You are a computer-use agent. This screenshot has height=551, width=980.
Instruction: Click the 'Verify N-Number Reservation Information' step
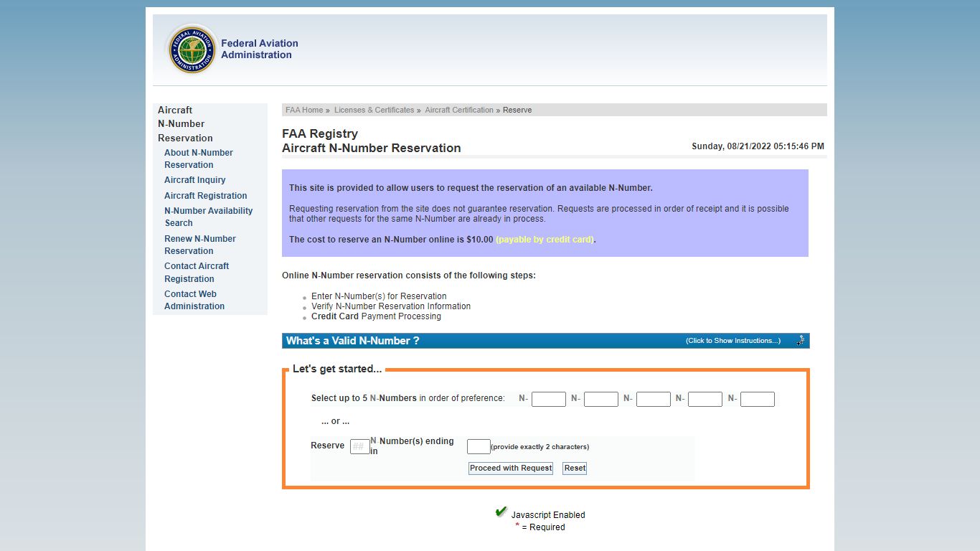click(391, 306)
